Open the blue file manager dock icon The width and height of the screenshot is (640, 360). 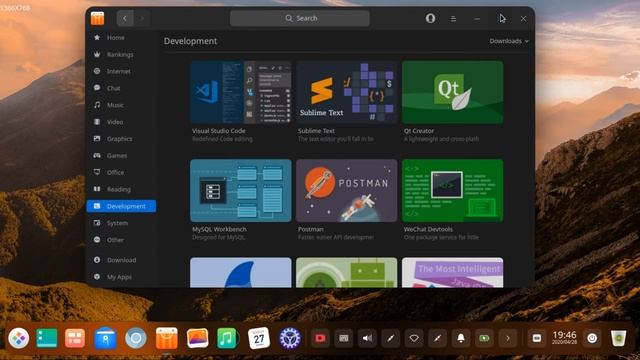point(105,338)
